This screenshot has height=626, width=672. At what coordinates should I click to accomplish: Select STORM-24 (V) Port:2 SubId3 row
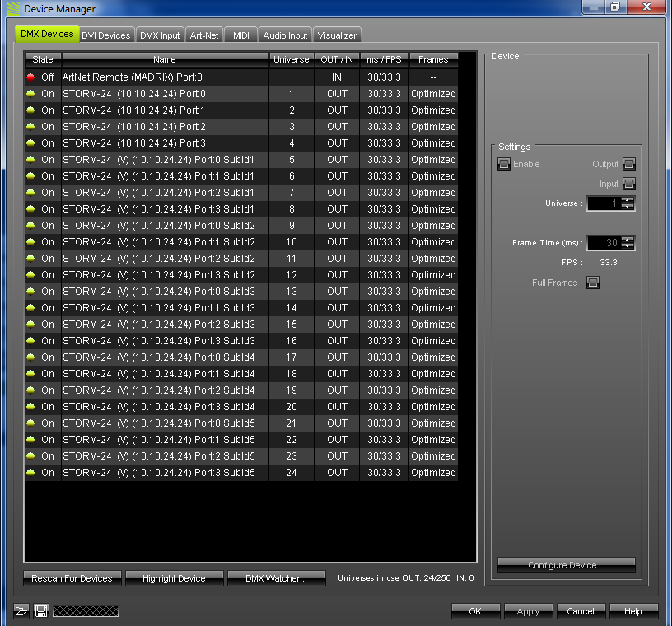241,325
